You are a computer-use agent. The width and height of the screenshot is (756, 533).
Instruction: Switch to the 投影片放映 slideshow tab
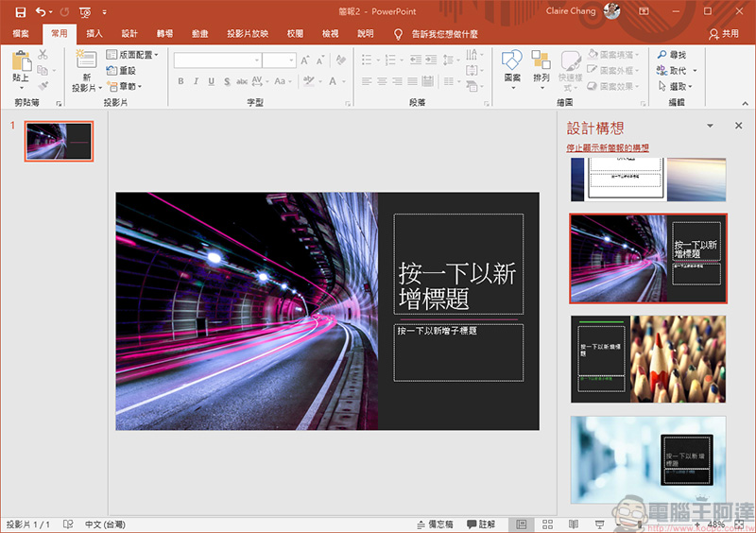pos(248,34)
